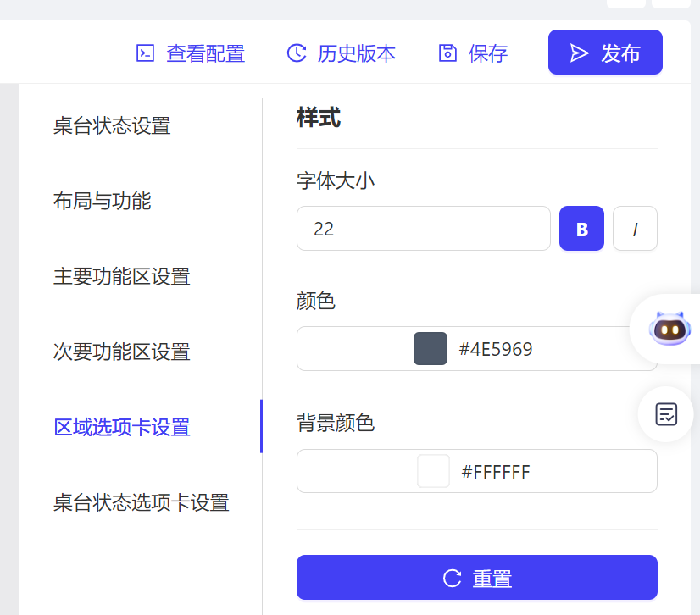Click the gray #4E5969 color swatch
The width and height of the screenshot is (700, 615).
(431, 349)
